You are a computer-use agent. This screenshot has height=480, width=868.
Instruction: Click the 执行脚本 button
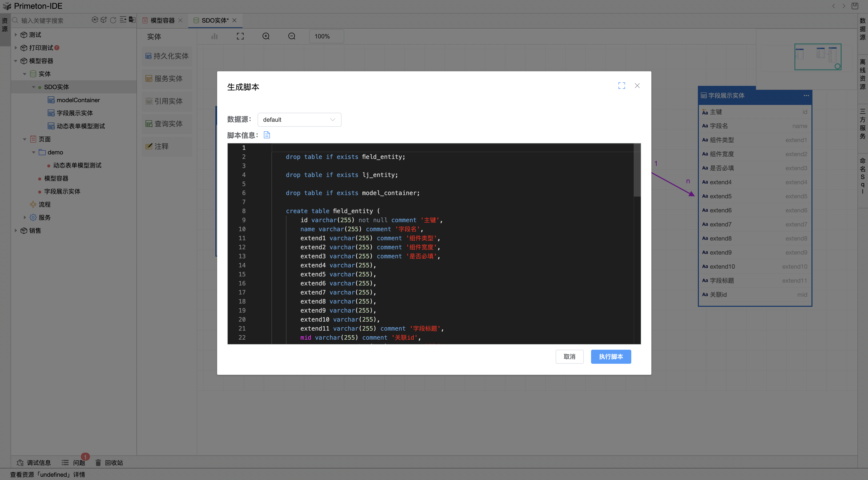[x=611, y=356]
